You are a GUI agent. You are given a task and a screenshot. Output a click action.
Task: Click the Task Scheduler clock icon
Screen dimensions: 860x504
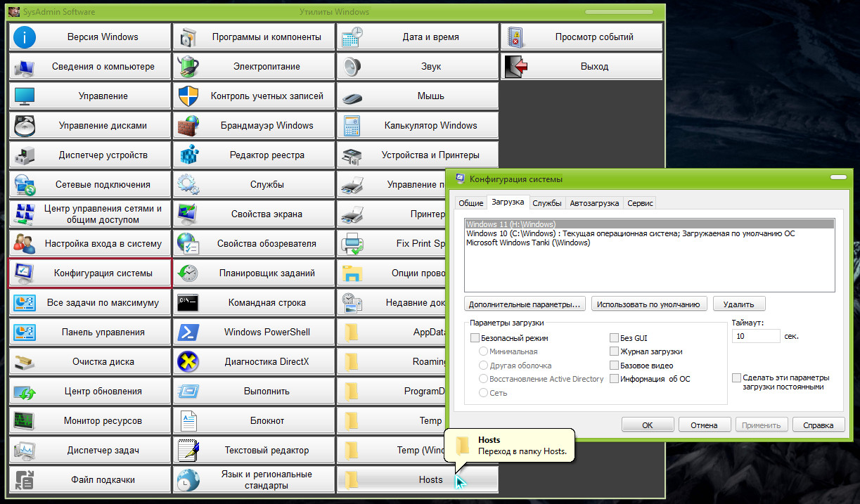188,273
